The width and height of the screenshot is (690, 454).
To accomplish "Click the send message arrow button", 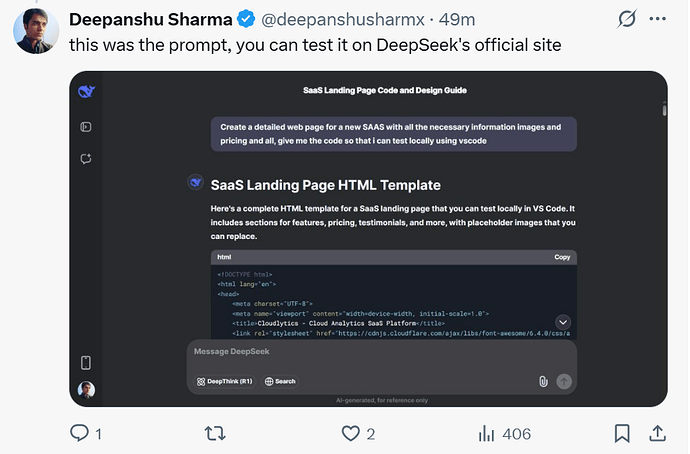I will (564, 381).
